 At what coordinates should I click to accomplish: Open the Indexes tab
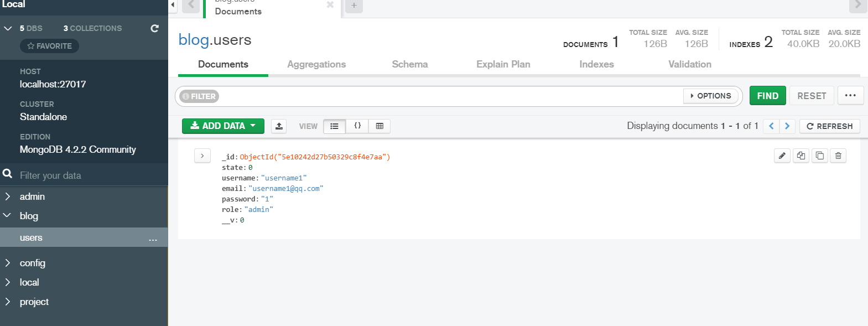[x=596, y=64]
